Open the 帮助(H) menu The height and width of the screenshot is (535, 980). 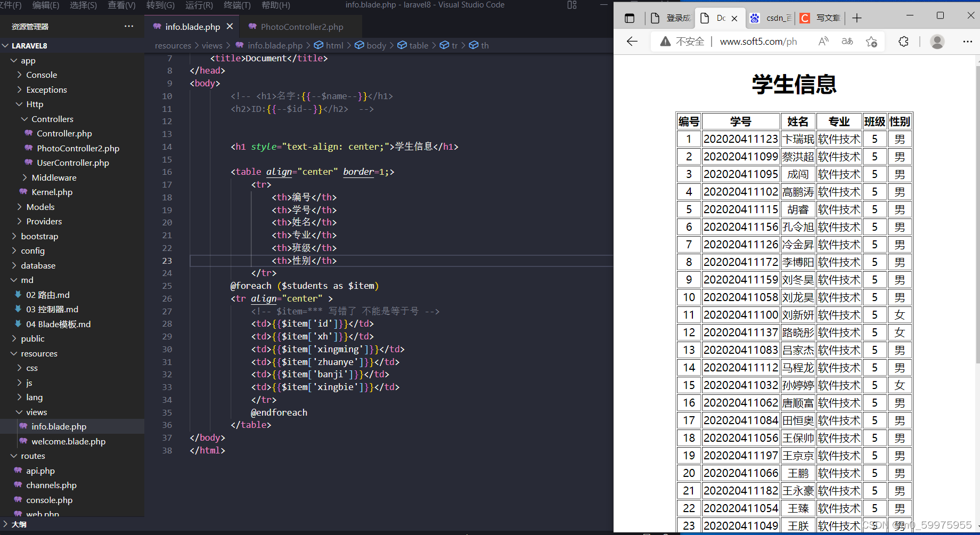click(276, 5)
